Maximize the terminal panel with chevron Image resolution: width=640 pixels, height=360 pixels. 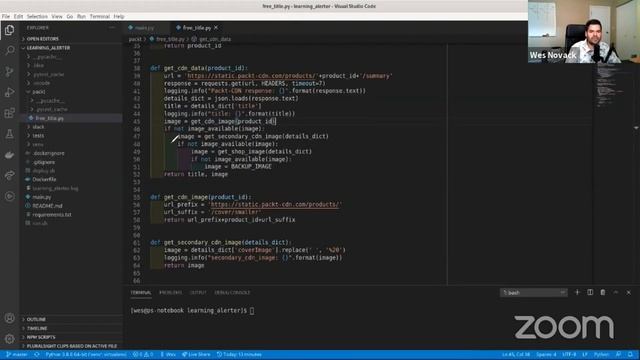[x=616, y=292]
